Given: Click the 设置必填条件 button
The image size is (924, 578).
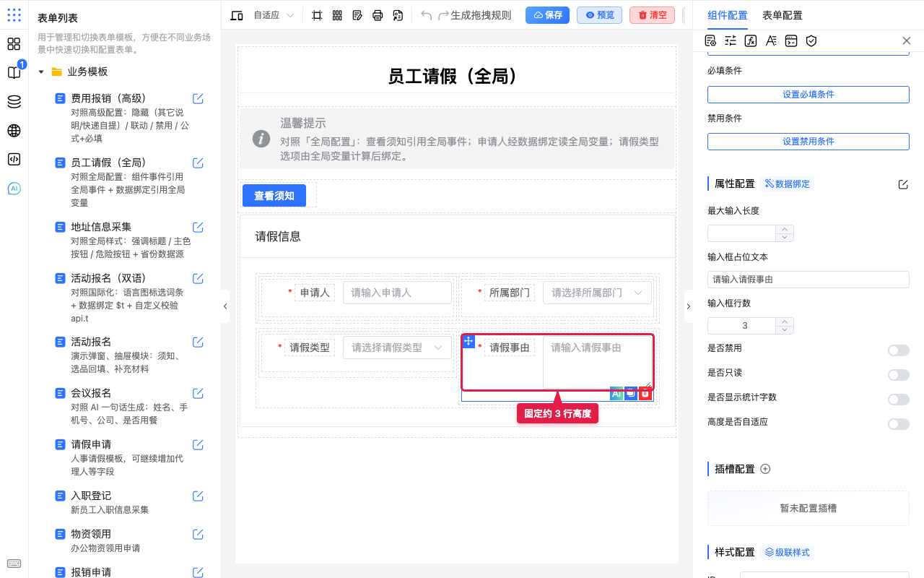Looking at the screenshot, I should 808,95.
